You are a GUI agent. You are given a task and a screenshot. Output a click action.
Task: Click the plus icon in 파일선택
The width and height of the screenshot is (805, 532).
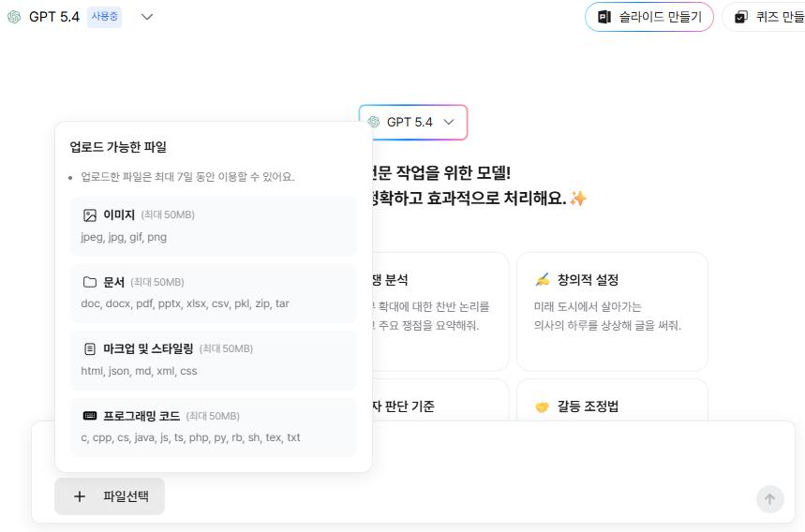pos(80,496)
